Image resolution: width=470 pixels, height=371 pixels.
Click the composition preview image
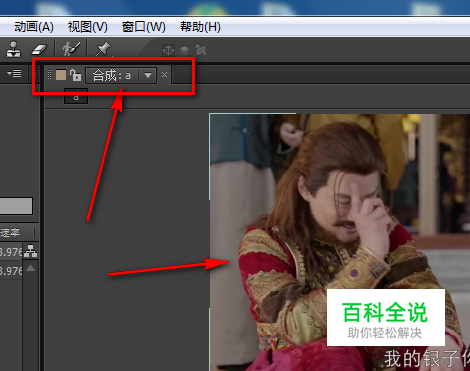point(339,242)
